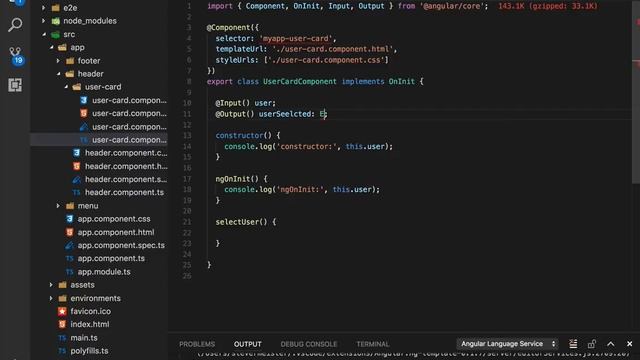
Task: Click line number 13 in the gutter
Action: pos(187,136)
